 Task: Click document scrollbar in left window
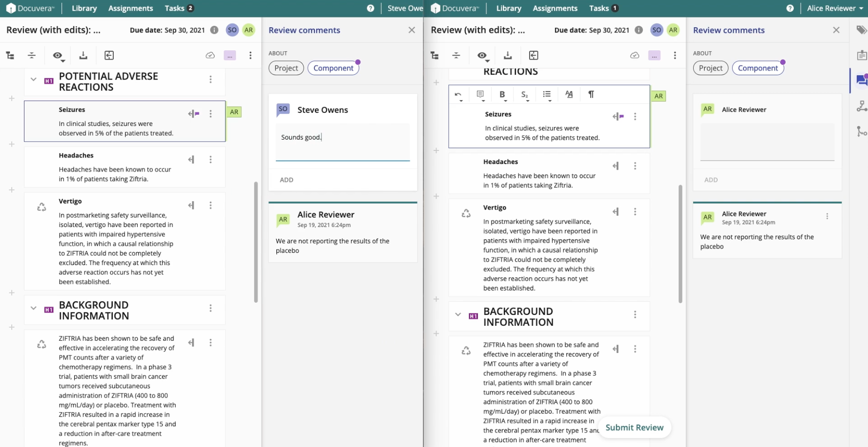coord(256,242)
